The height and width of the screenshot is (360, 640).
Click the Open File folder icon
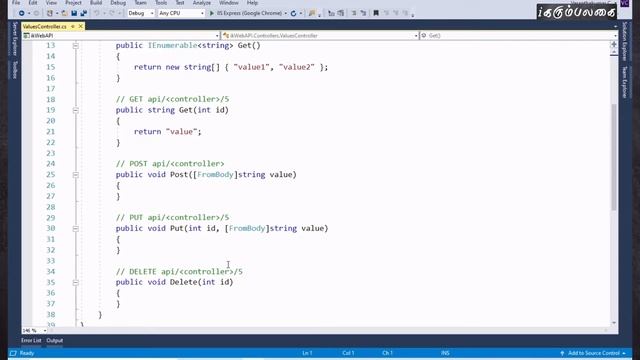(x=64, y=13)
